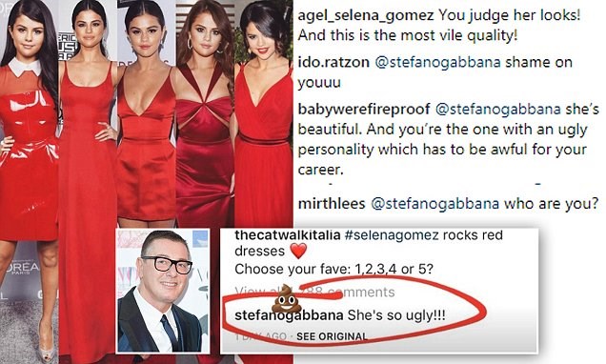Click @stefanogabbana mention in mirthlees comment
The width and height of the screenshot is (606, 364).
[x=434, y=203]
